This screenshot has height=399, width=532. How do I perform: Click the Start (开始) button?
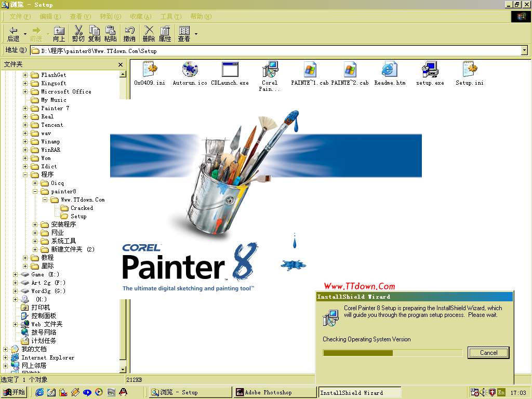14,392
